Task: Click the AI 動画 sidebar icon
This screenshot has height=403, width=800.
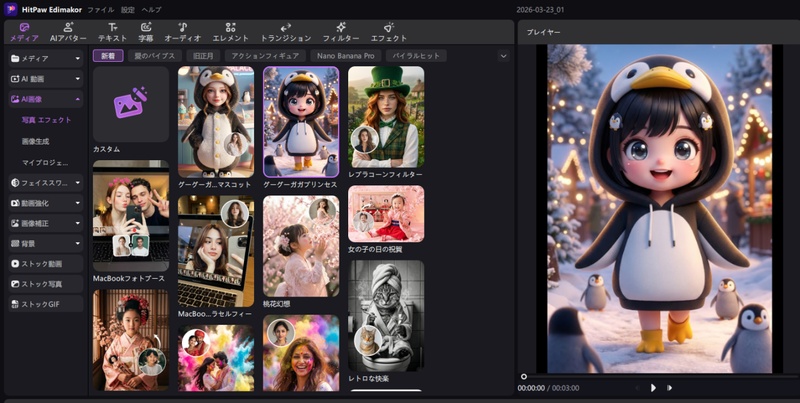Action: (x=15, y=79)
